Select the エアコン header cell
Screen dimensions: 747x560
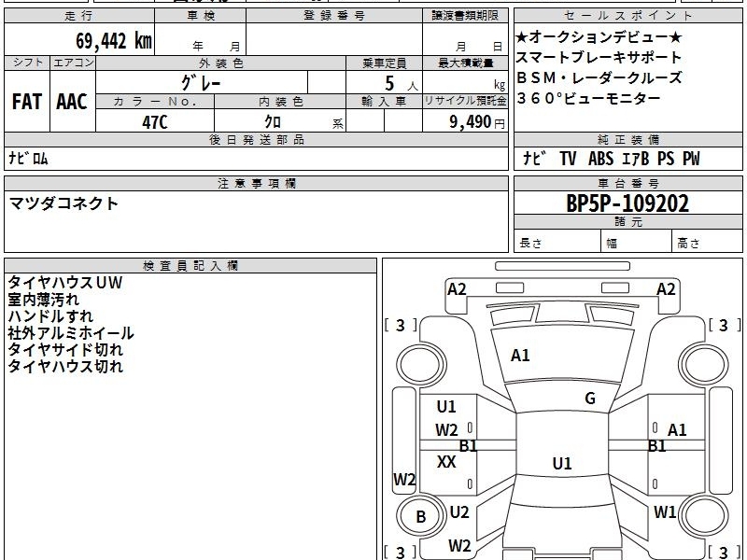tap(73, 63)
